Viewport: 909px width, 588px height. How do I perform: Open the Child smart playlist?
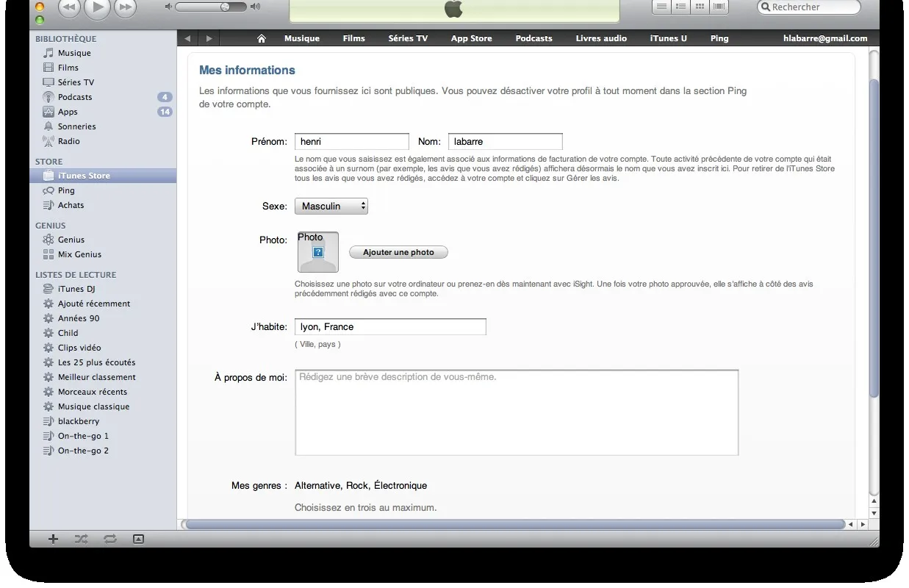point(68,333)
